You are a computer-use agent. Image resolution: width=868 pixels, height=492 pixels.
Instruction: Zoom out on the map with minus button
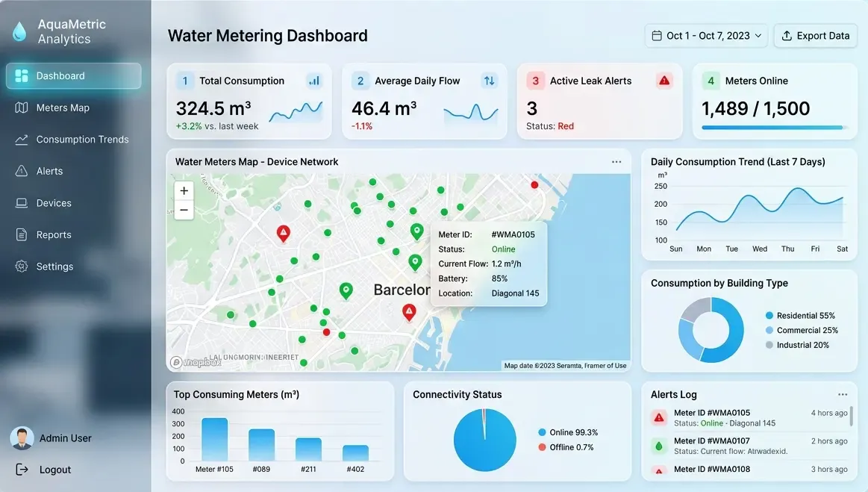pos(184,210)
